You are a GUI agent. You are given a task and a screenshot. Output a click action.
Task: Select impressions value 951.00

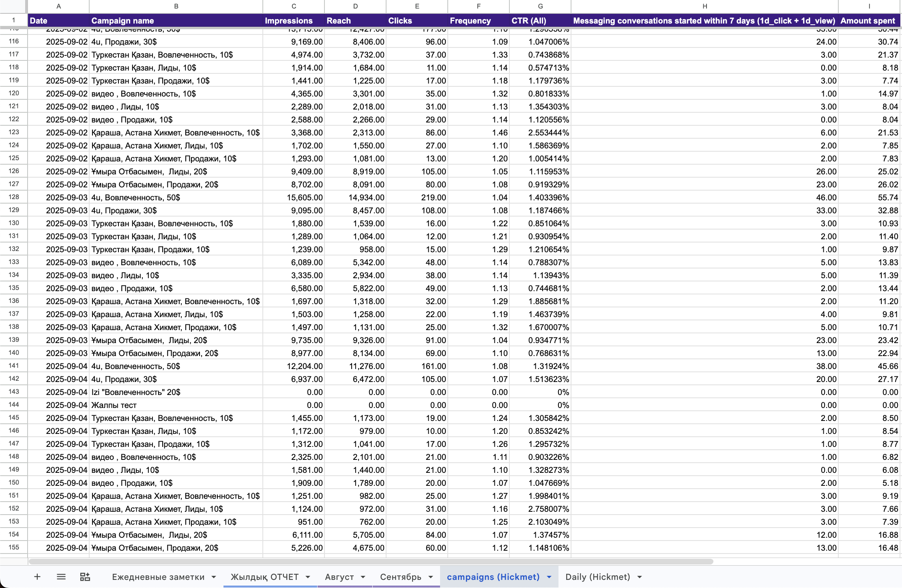[x=294, y=522]
